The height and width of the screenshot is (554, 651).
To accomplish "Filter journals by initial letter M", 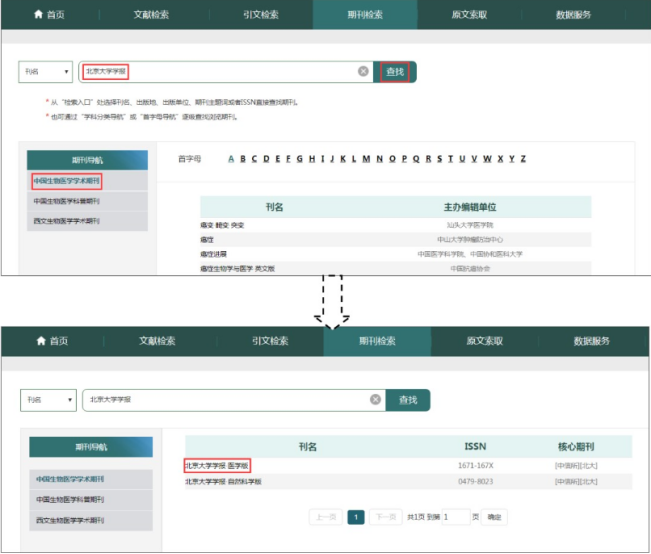I will coord(366,159).
